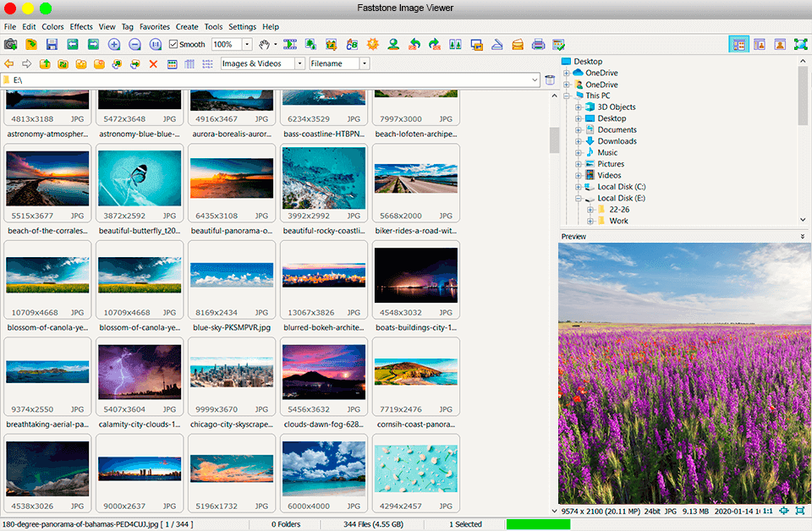Screen dimensions: 812x531
Task: Click the Acquire from camera icon
Action: pos(10,44)
